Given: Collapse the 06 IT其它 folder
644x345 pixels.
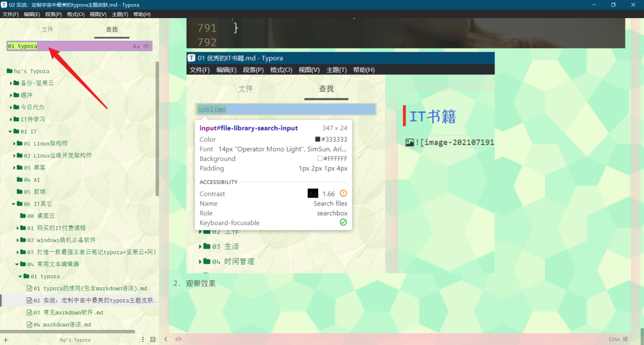Looking at the screenshot, I should 14,204.
